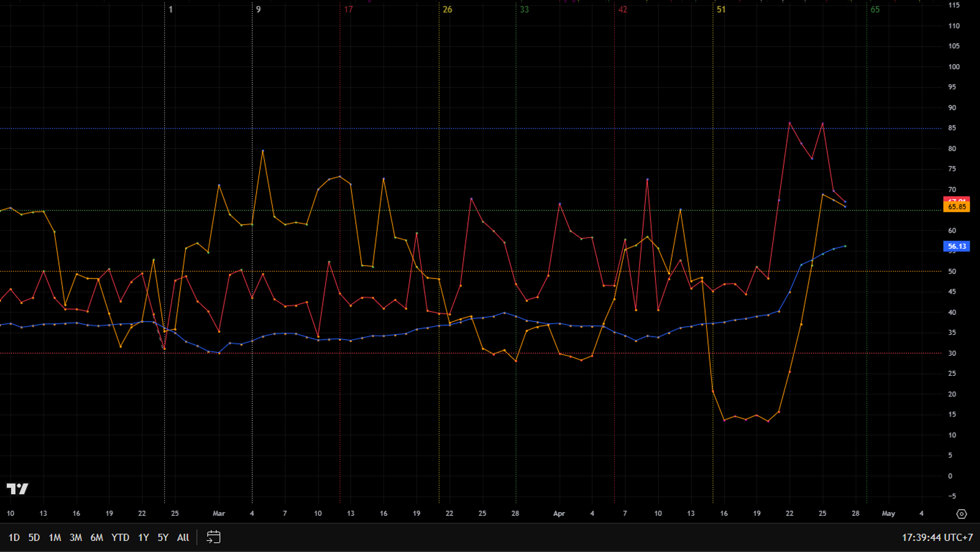Select the YTD time range

(121, 537)
